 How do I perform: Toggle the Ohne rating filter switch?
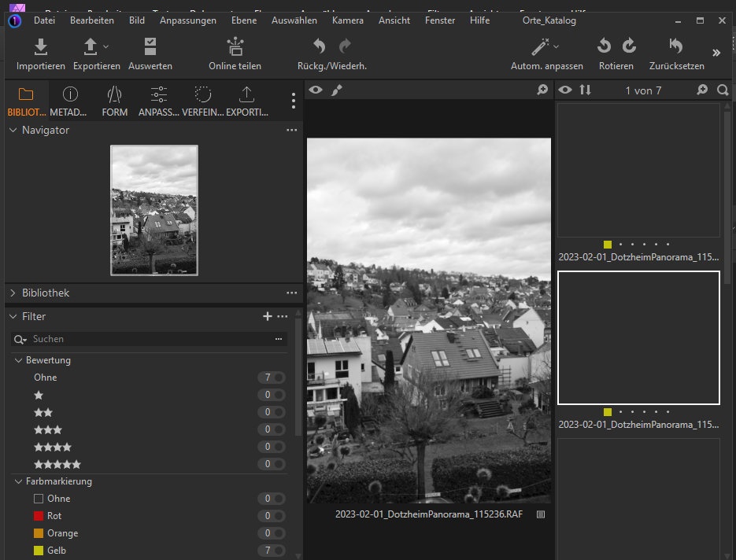(x=278, y=378)
